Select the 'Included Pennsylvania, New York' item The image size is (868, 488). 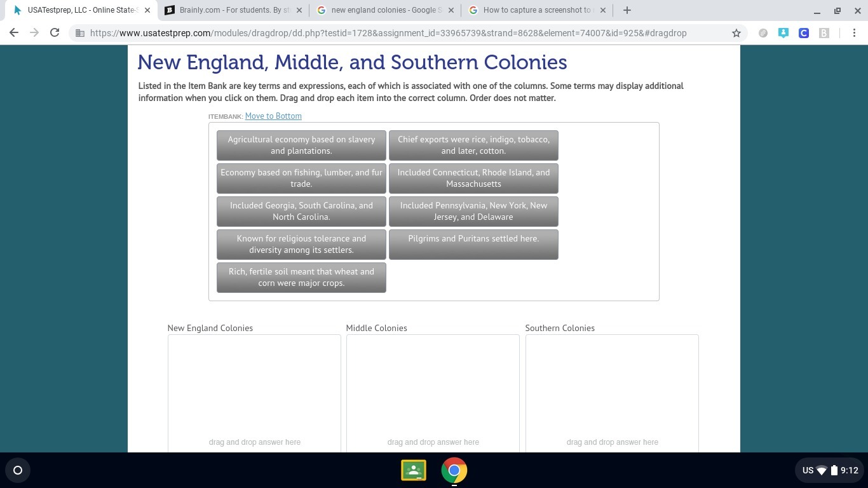(x=473, y=211)
